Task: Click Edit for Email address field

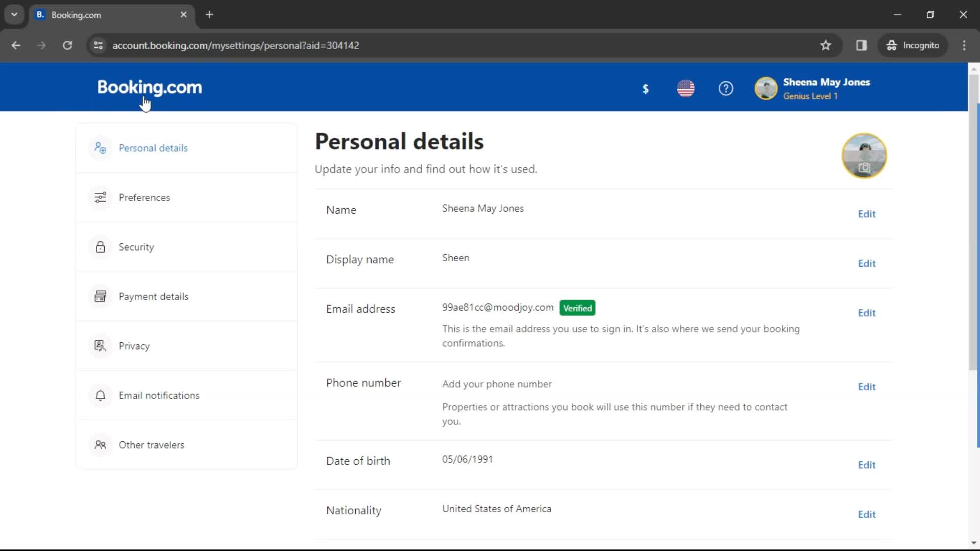Action: (x=866, y=313)
